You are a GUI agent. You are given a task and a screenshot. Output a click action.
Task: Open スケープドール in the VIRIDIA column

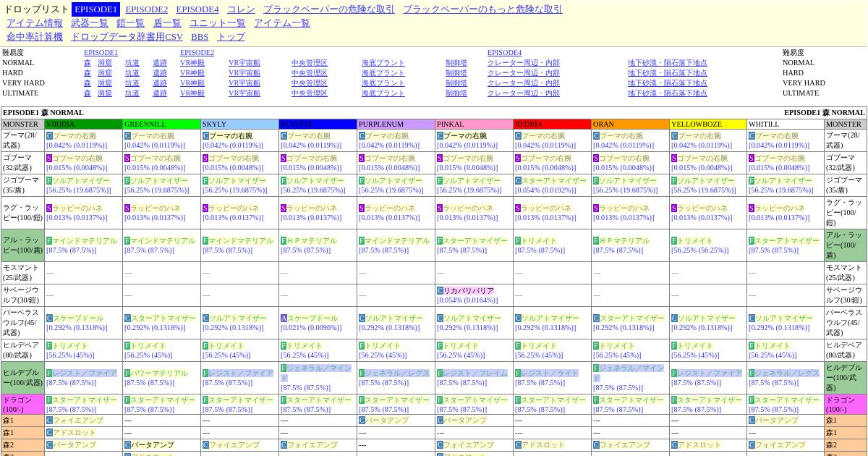78,318
